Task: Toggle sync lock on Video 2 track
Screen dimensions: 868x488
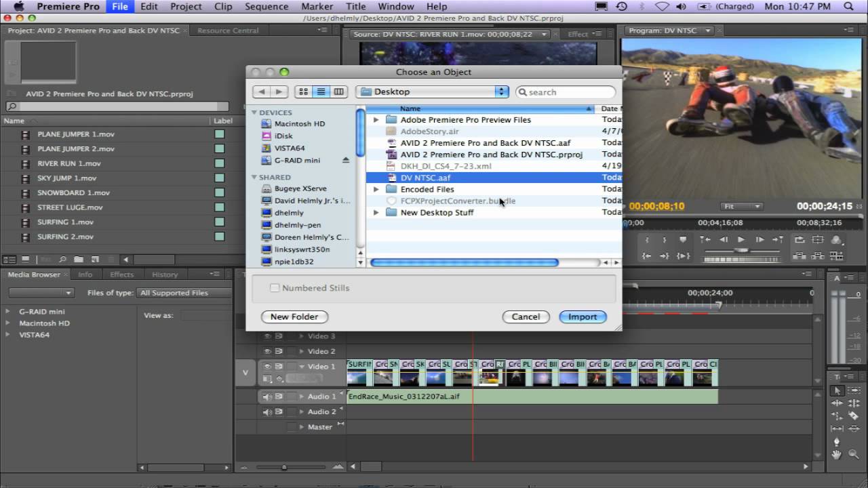Action: click(x=279, y=351)
